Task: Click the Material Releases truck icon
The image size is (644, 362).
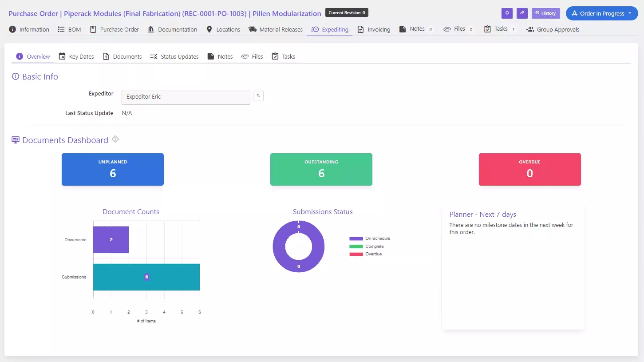Action: tap(253, 29)
